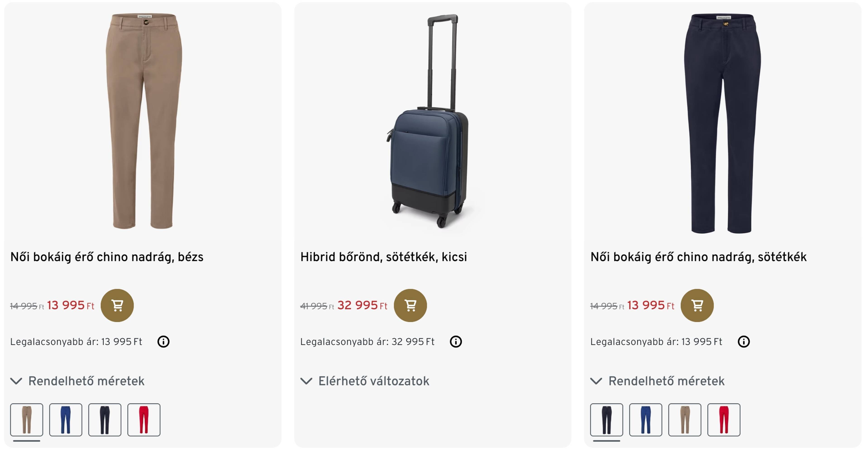The image size is (868, 453).
Task: Add dark blue chino trousers to cart
Action: tap(697, 305)
